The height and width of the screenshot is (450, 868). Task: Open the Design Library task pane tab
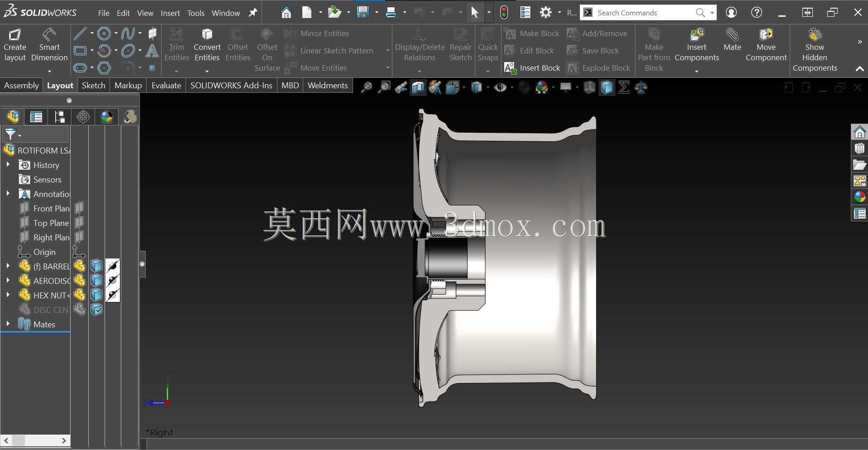[859, 148]
